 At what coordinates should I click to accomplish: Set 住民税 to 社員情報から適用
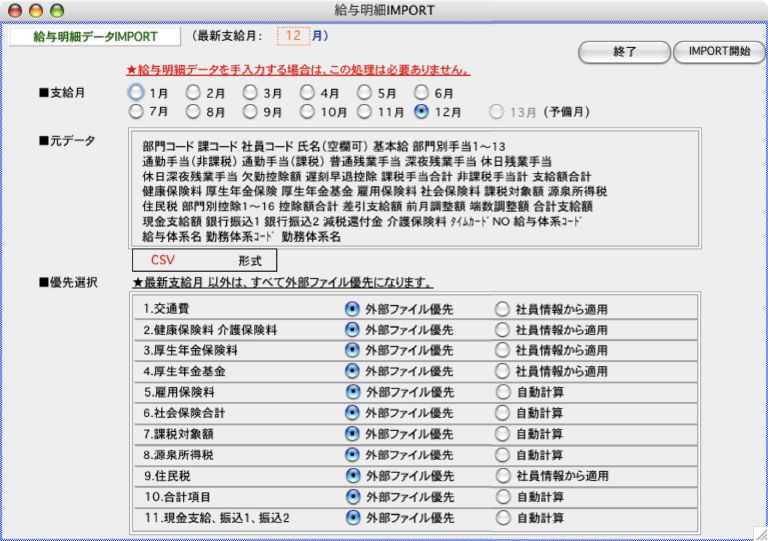coord(502,476)
